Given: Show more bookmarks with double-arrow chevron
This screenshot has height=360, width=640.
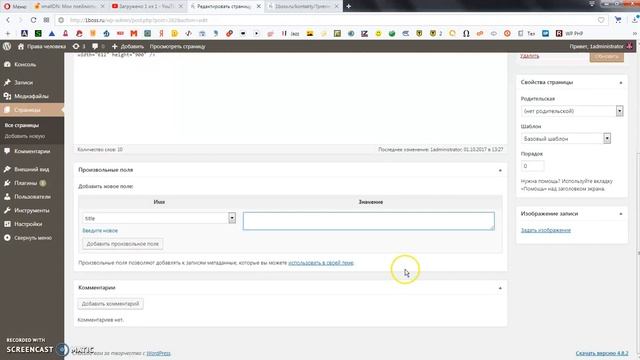Looking at the screenshot, I should click(635, 33).
